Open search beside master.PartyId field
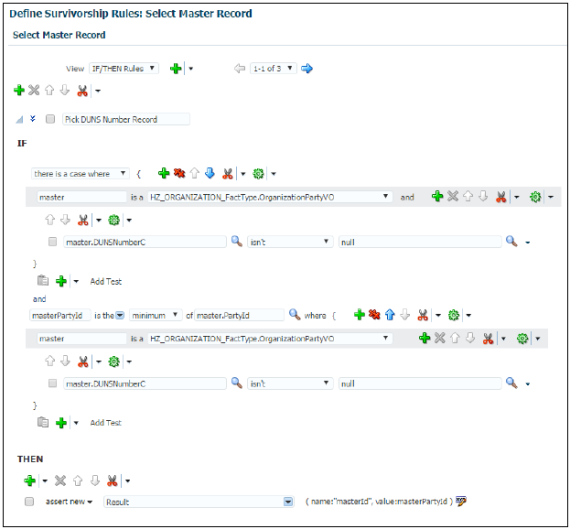The width and height of the screenshot is (570, 529). pyautogui.click(x=294, y=314)
